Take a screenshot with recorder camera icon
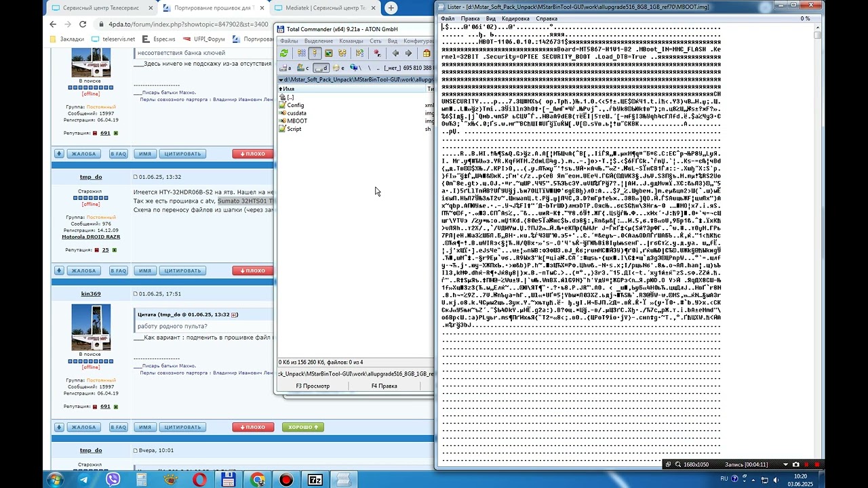Image resolution: width=868 pixels, height=488 pixels. tap(796, 464)
